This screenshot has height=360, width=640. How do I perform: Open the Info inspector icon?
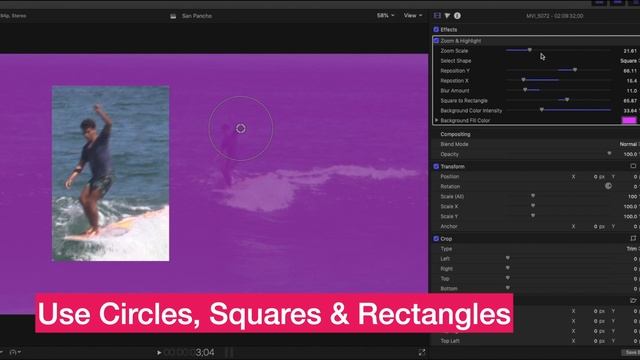[x=457, y=16]
